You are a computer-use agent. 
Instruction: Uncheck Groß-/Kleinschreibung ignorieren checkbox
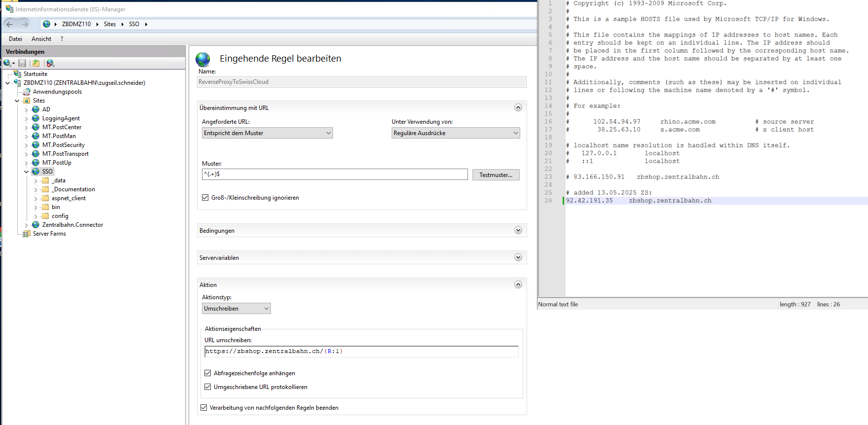point(205,198)
